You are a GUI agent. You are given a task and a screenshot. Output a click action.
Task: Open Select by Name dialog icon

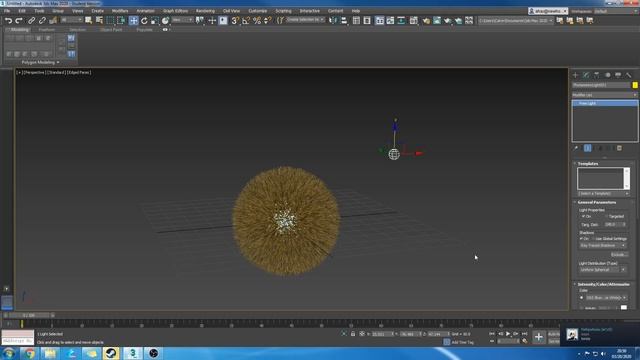tap(99, 20)
